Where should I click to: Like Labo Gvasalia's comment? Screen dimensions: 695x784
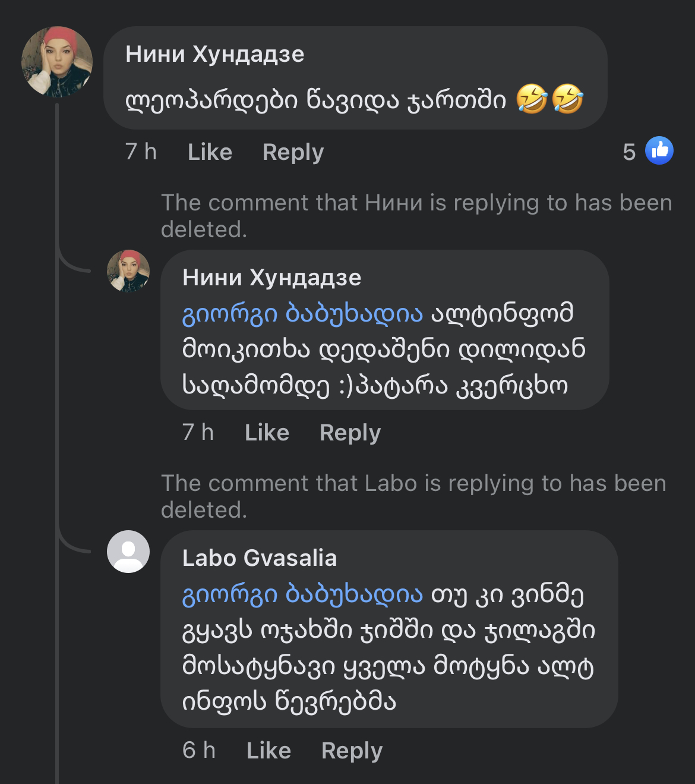[x=268, y=751]
